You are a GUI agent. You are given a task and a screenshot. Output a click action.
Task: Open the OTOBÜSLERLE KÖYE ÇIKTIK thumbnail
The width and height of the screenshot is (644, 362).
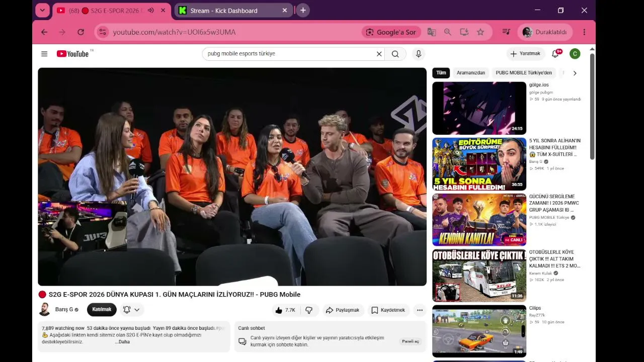point(479,276)
